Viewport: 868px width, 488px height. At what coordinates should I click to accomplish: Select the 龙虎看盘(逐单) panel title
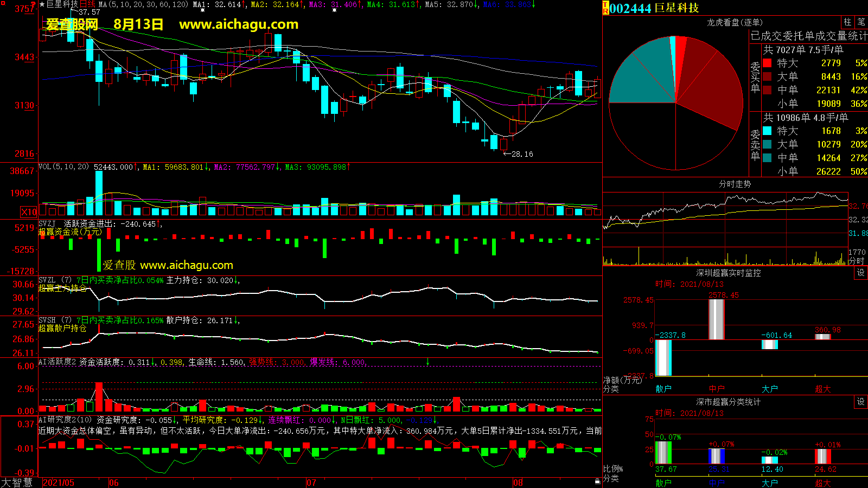point(735,22)
